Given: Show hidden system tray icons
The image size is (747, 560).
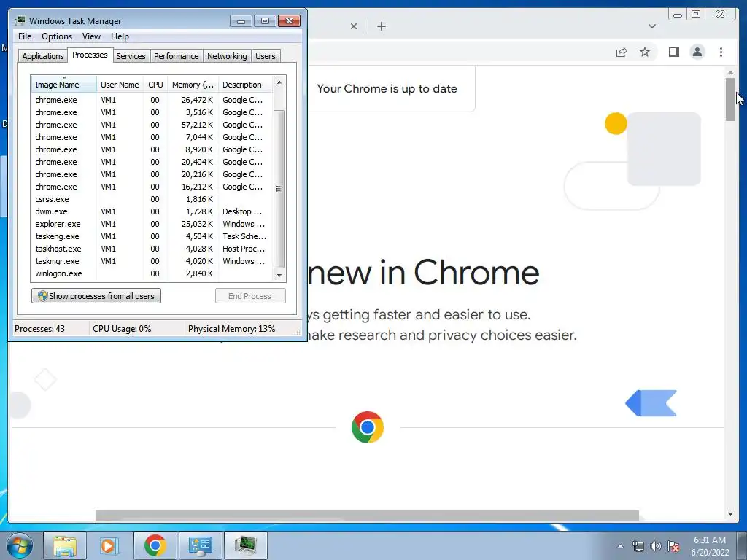Looking at the screenshot, I should [x=620, y=546].
